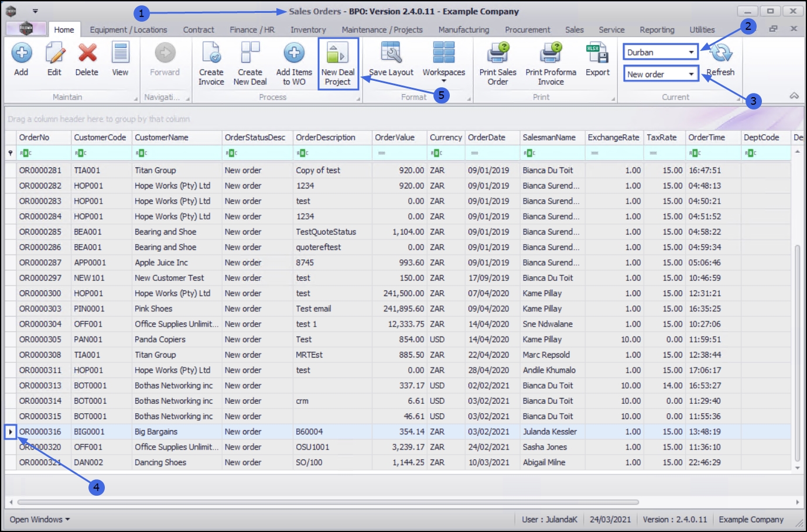The width and height of the screenshot is (807, 532).
Task: Click the filter operator icon under Currency
Action: point(436,153)
